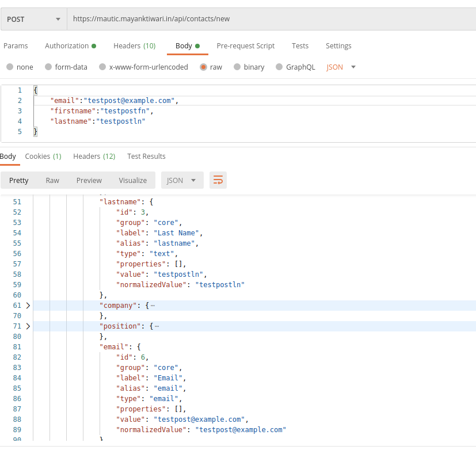Screen dimensions: 476x450
Task: Choose the binary body option
Action: click(249, 67)
